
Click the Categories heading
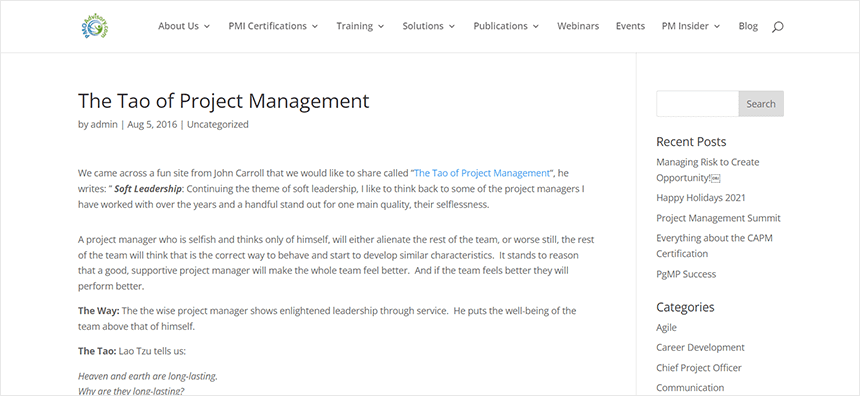pos(685,307)
